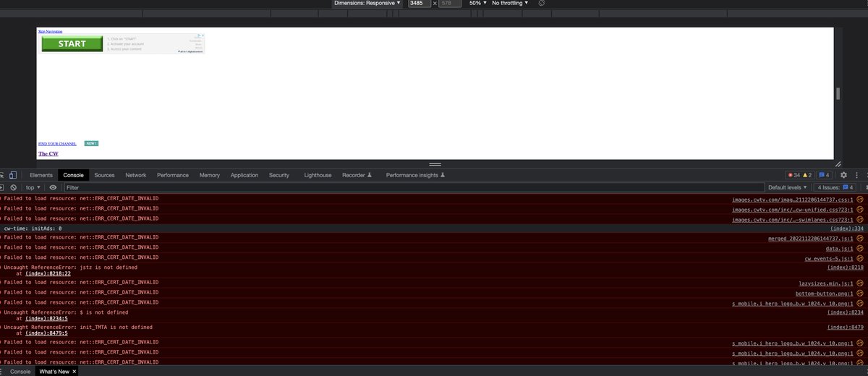Click the NEW! badge on the page
Image resolution: width=868 pixels, height=376 pixels.
pos(91,143)
